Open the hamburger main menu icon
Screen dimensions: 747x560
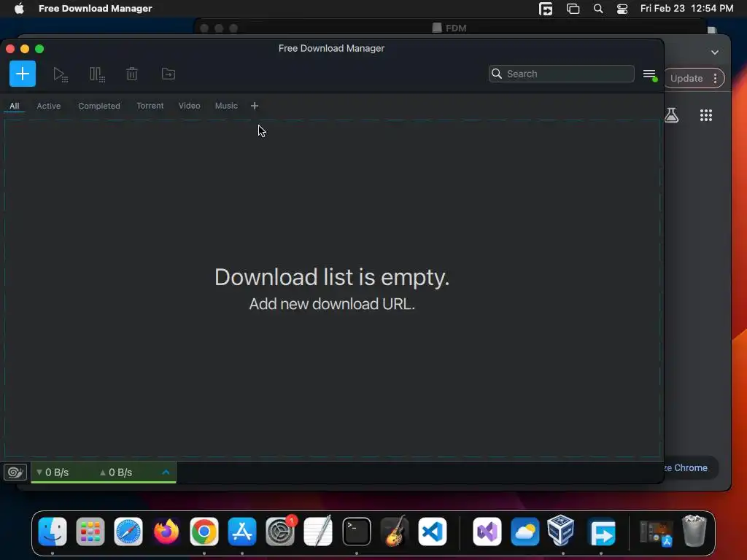tap(650, 74)
